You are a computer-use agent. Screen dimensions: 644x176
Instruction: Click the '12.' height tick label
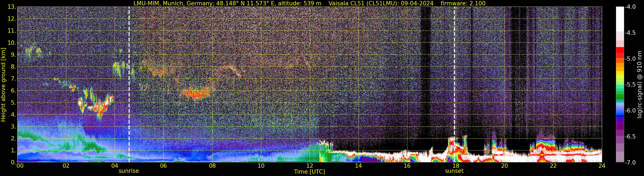tap(12, 19)
